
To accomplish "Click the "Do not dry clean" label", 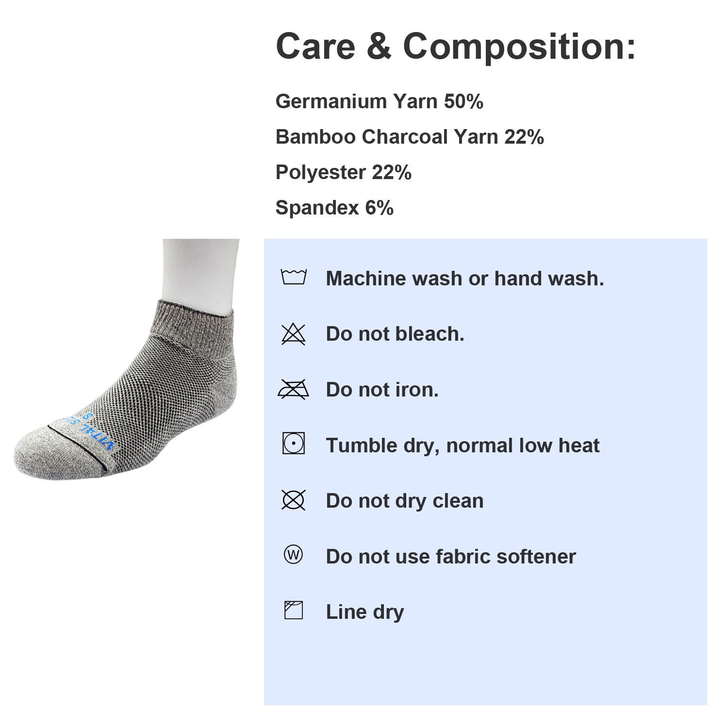I will [404, 501].
